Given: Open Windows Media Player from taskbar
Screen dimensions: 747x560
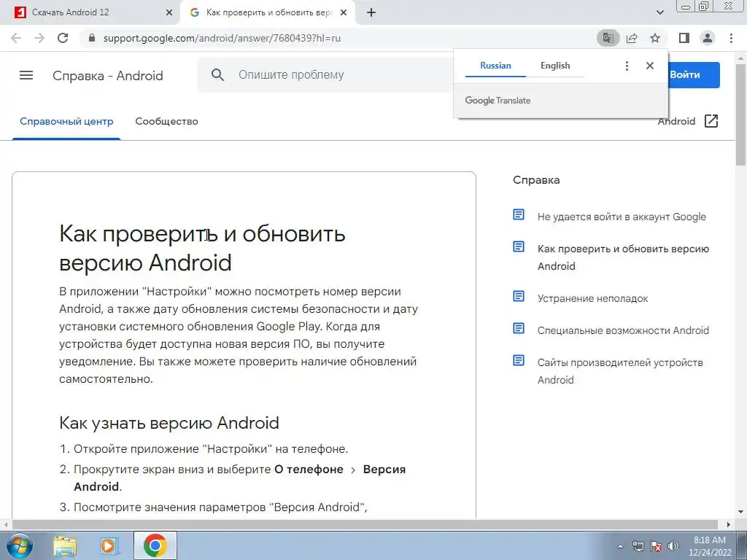Looking at the screenshot, I should tap(109, 545).
